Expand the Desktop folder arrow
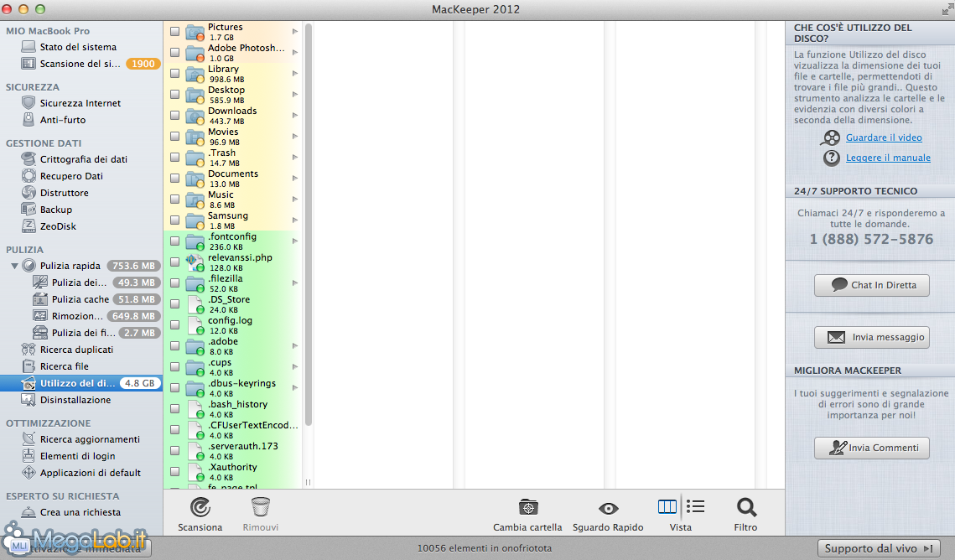The width and height of the screenshot is (955, 560). click(x=295, y=95)
